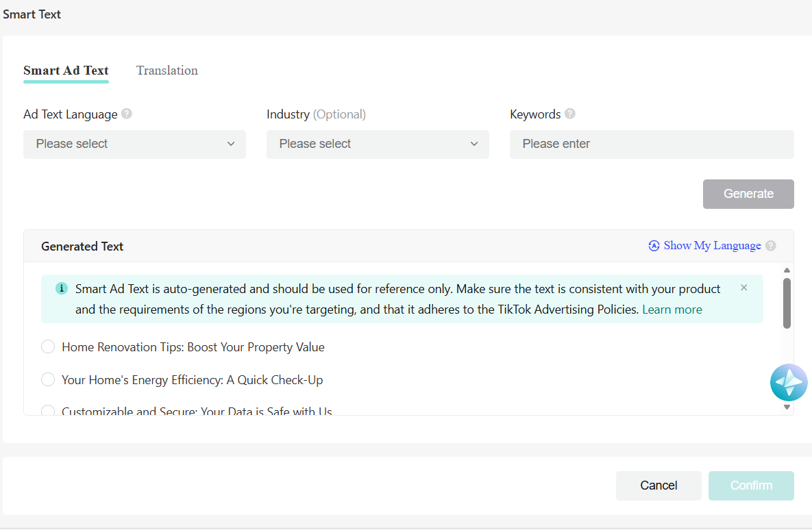Switch to the Translation tab
812x530 pixels.
tap(167, 71)
